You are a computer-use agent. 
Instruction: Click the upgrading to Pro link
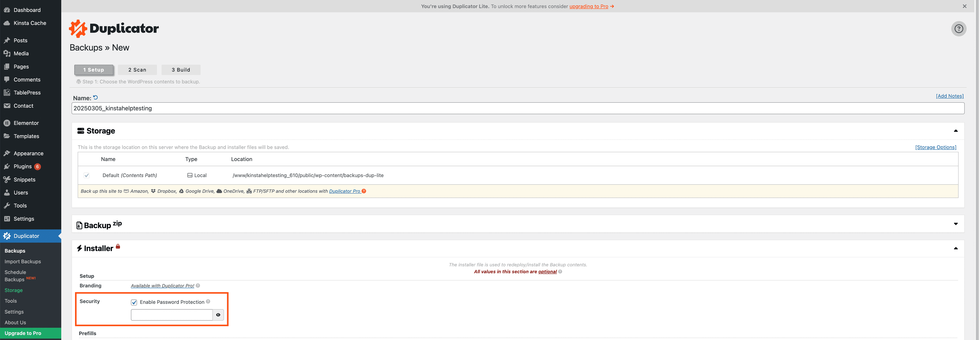[x=589, y=6]
